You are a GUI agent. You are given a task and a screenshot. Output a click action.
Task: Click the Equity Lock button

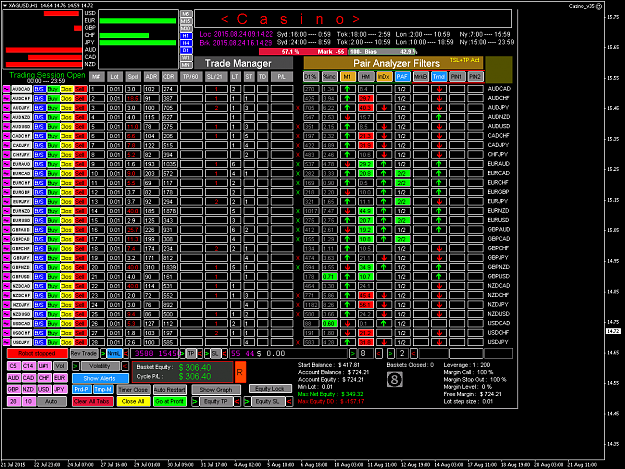pos(270,389)
